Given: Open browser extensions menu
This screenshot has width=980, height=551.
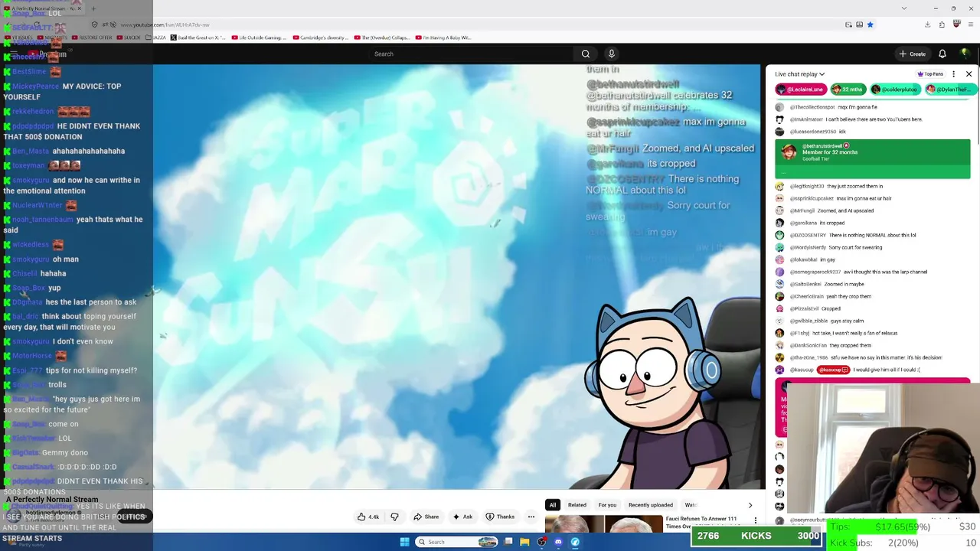Looking at the screenshot, I should 942,24.
